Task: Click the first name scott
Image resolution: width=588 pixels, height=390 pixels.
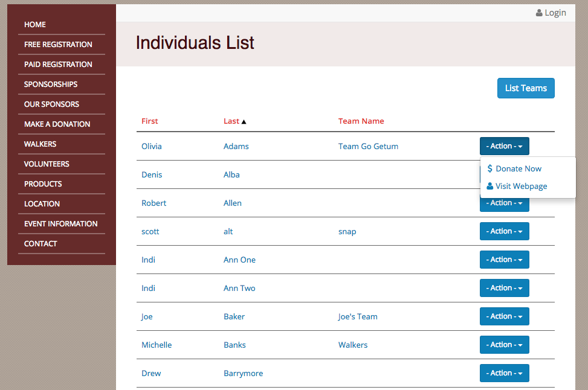Action: (150, 232)
